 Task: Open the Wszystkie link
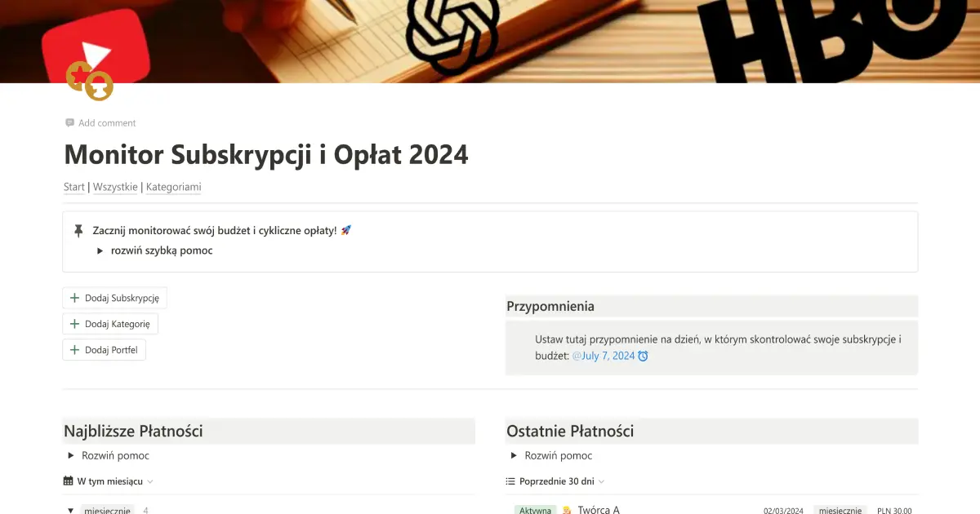pos(115,187)
